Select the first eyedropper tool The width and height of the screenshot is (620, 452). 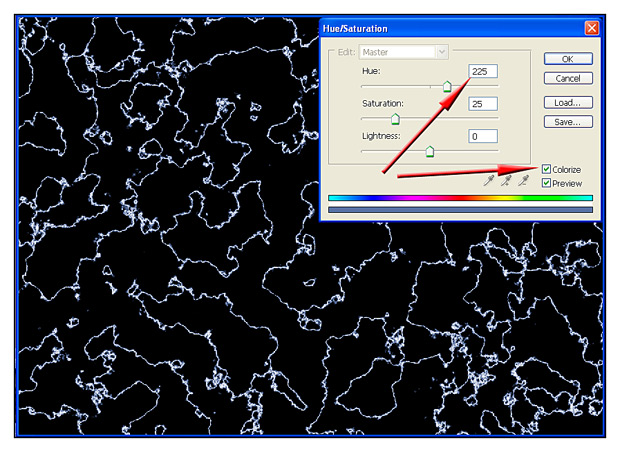[489, 181]
